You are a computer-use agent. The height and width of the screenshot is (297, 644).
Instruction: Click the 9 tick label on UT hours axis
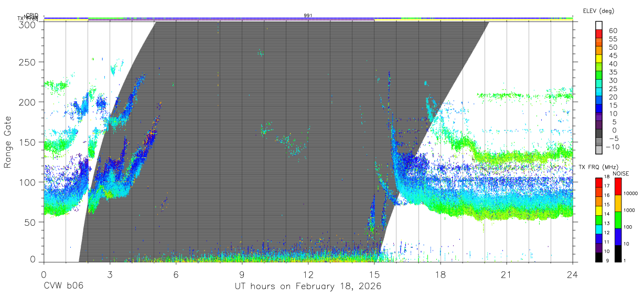[242, 274]
